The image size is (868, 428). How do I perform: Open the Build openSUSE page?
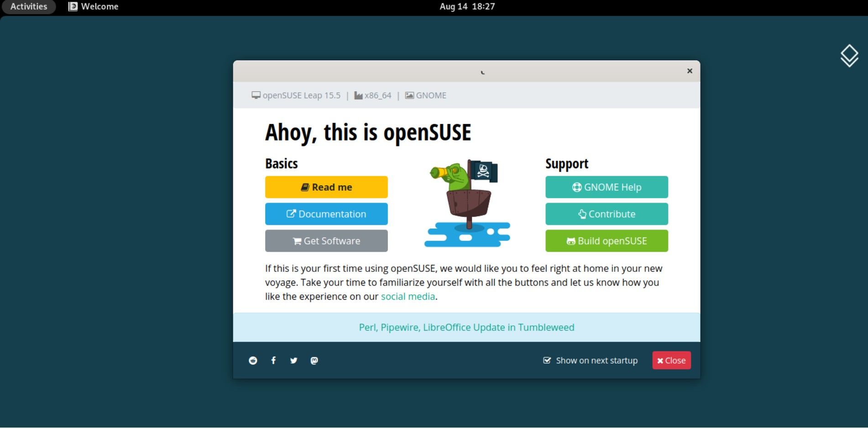coord(606,240)
